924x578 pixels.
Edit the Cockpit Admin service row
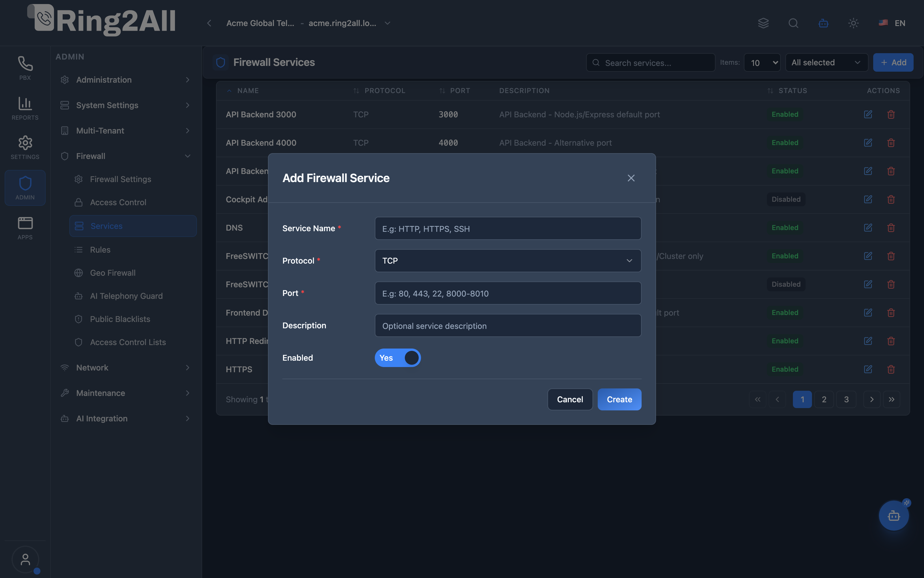coord(868,199)
